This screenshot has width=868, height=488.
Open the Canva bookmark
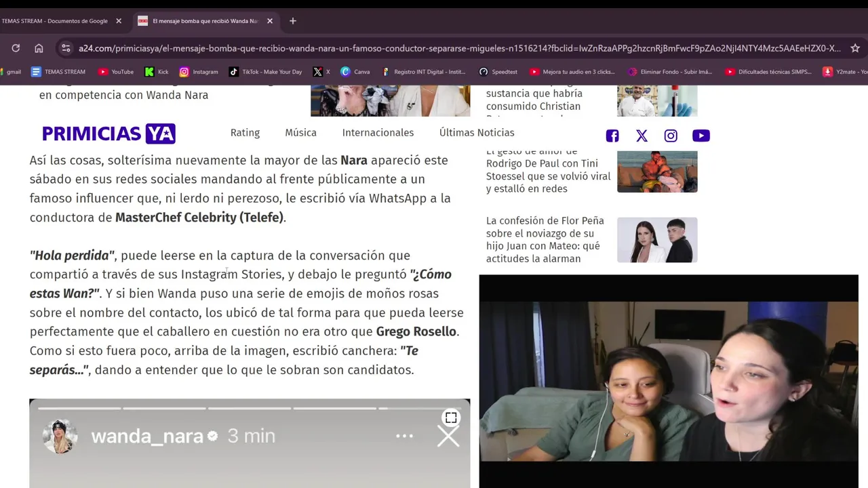(355, 72)
